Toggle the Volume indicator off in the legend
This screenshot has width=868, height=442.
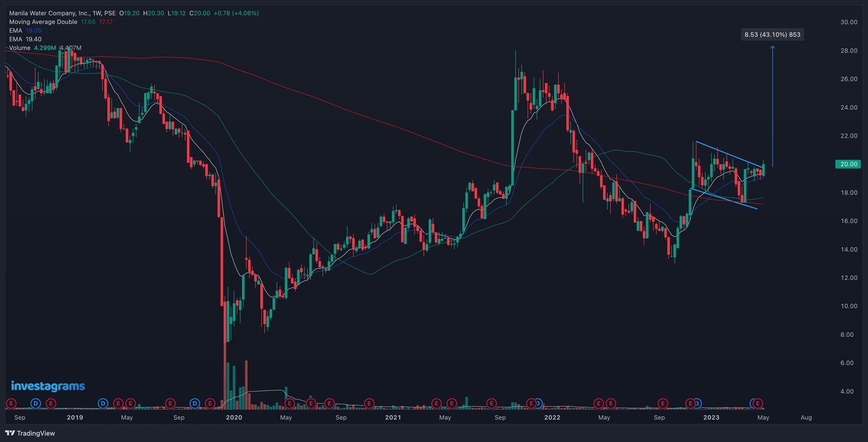[x=19, y=47]
